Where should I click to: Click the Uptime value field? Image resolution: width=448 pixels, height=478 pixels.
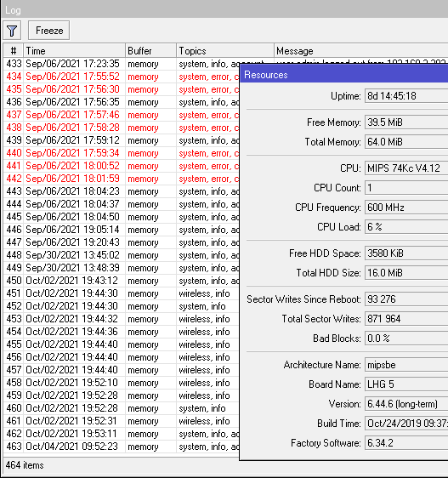coord(406,96)
